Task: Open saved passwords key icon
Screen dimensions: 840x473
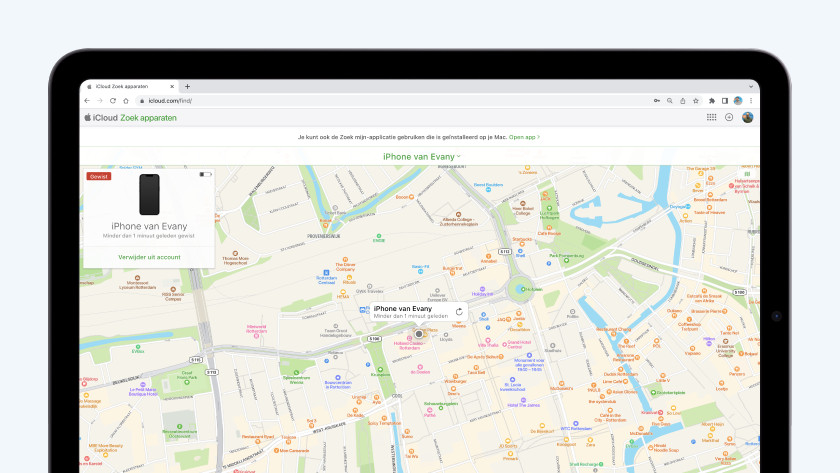Action: click(657, 101)
